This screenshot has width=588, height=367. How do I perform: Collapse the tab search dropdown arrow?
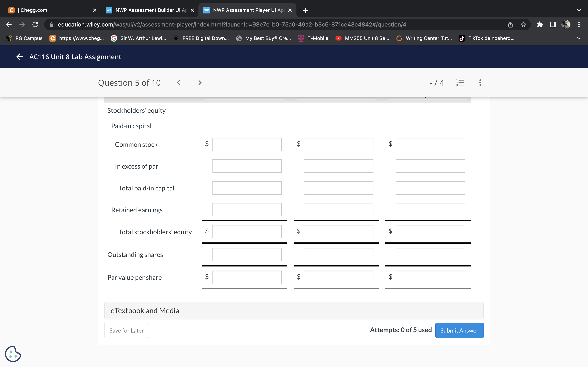579,10
